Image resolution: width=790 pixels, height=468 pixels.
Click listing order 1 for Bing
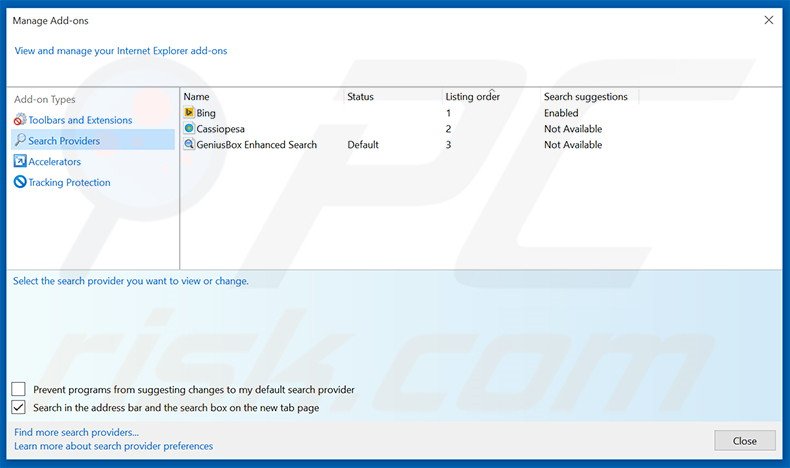(448, 113)
